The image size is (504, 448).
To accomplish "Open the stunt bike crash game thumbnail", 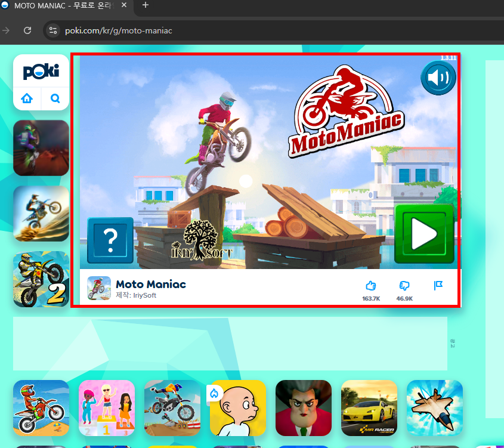I will [x=172, y=408].
